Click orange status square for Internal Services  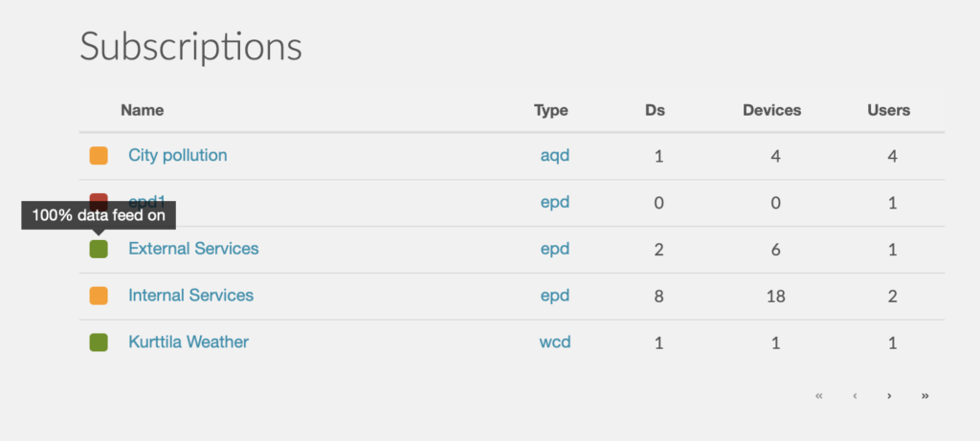click(99, 297)
